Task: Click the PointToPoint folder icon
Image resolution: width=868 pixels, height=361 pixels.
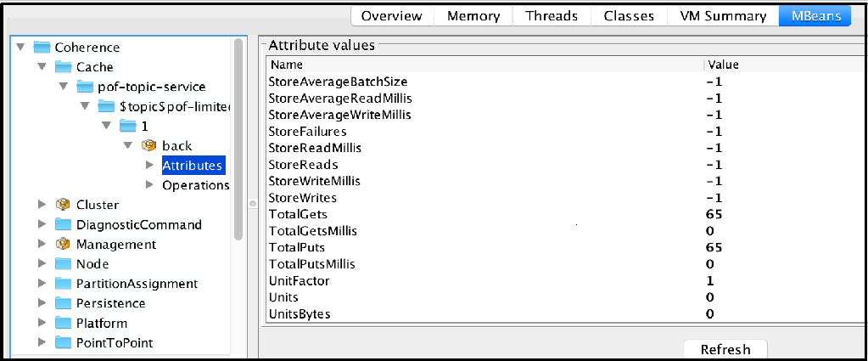Action: pyautogui.click(x=63, y=342)
